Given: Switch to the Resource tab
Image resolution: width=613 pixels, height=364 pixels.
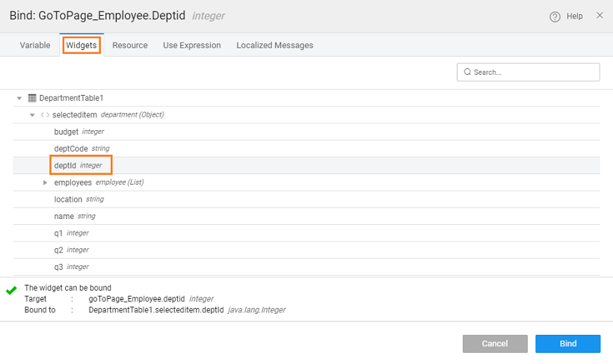Looking at the screenshot, I should [130, 46].
